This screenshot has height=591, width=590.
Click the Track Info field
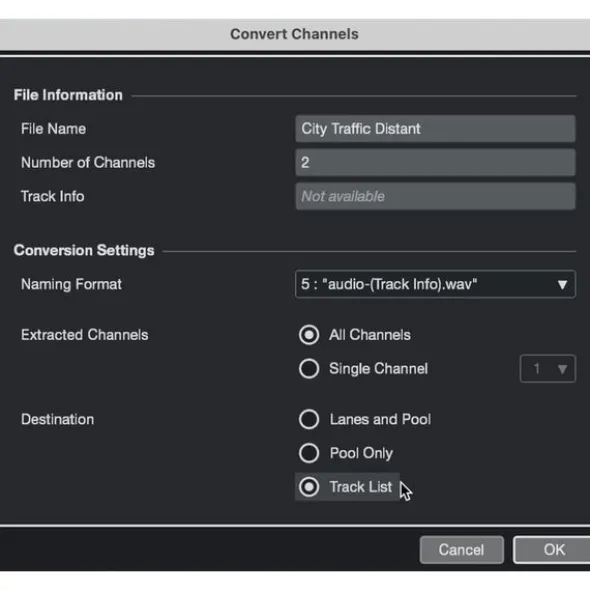tap(435, 196)
